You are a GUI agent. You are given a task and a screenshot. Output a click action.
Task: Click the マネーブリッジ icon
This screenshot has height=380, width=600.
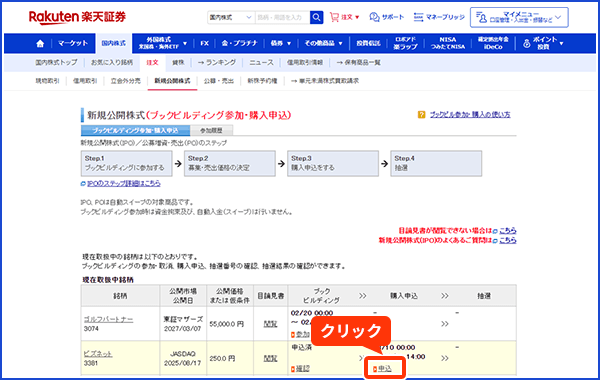tap(419, 17)
